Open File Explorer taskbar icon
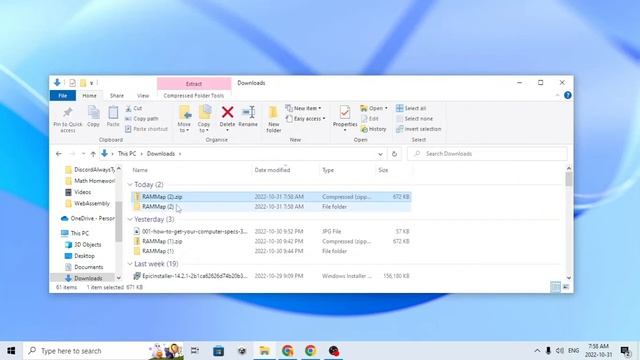This screenshot has height=360, width=640. [x=264, y=351]
